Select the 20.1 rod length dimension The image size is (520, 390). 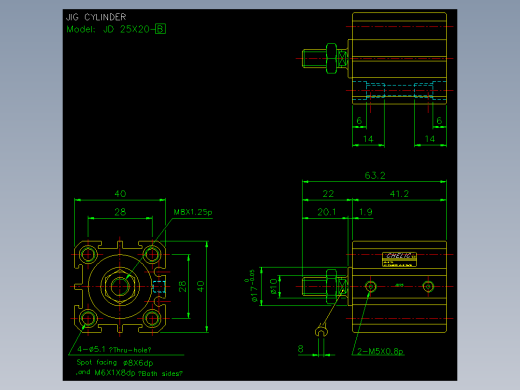[327, 212]
